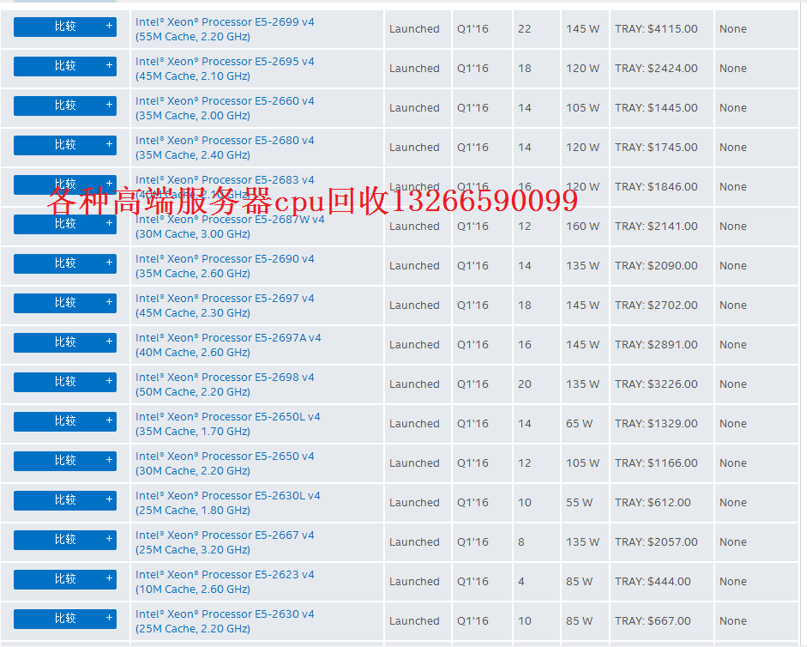Open the Xeon E5-2680 v4 link

225,148
